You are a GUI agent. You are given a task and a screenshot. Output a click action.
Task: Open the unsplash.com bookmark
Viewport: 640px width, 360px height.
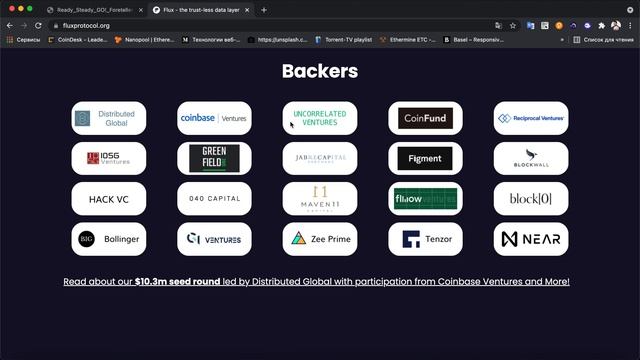278,40
